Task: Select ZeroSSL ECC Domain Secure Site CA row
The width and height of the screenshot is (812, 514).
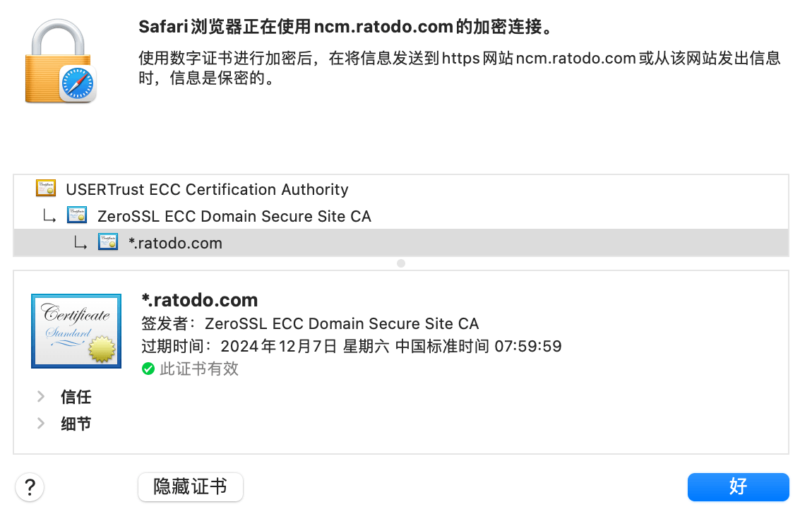Action: coord(234,216)
